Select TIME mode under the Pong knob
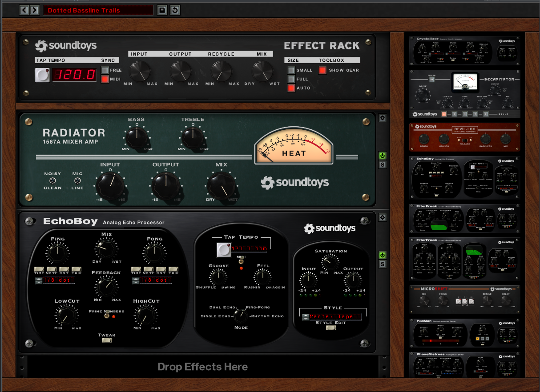 136,269
